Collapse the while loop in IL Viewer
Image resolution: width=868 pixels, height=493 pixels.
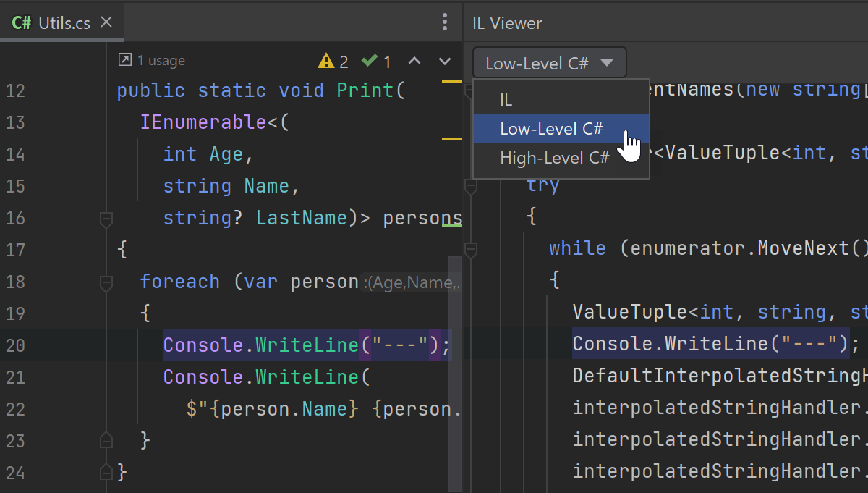(x=471, y=249)
